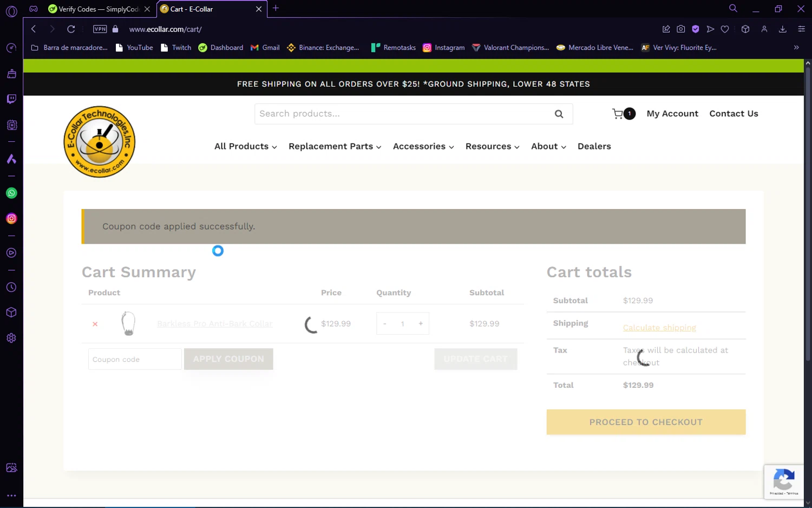Expand the All Products menu
Image resolution: width=812 pixels, height=508 pixels.
[246, 146]
